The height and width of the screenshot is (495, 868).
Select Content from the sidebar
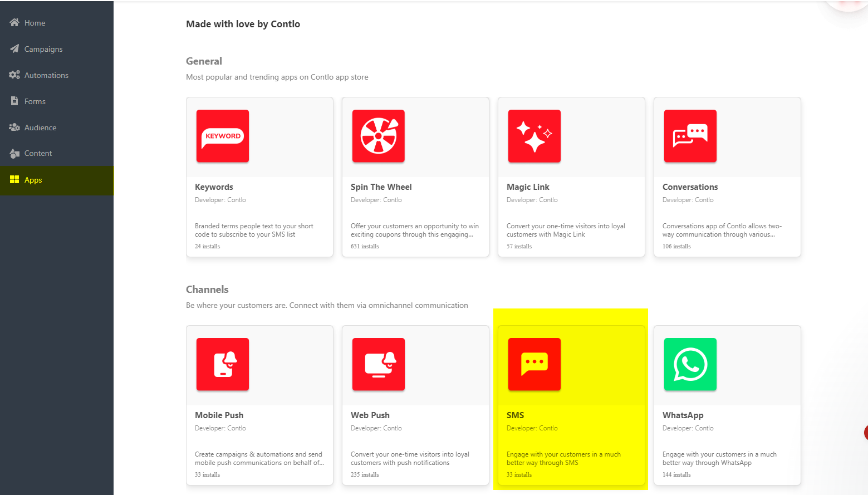(38, 153)
